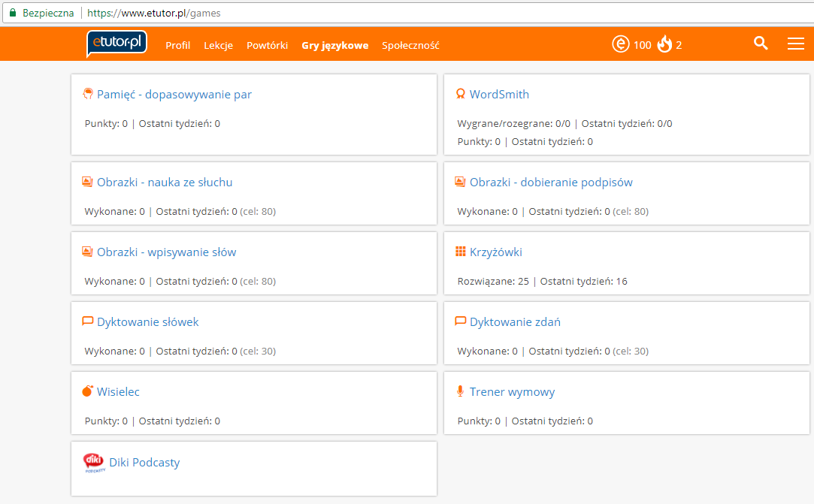Go to Lekcje in the navigation bar
This screenshot has width=814, height=504.
218,45
